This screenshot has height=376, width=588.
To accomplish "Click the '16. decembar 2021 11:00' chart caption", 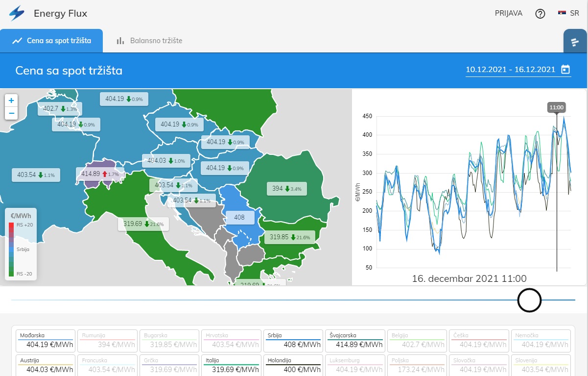I will (469, 278).
